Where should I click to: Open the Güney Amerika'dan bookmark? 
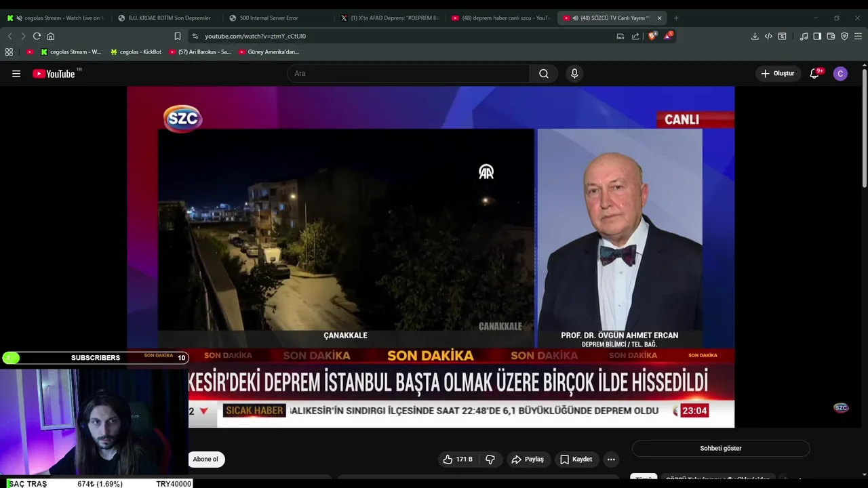pos(269,52)
